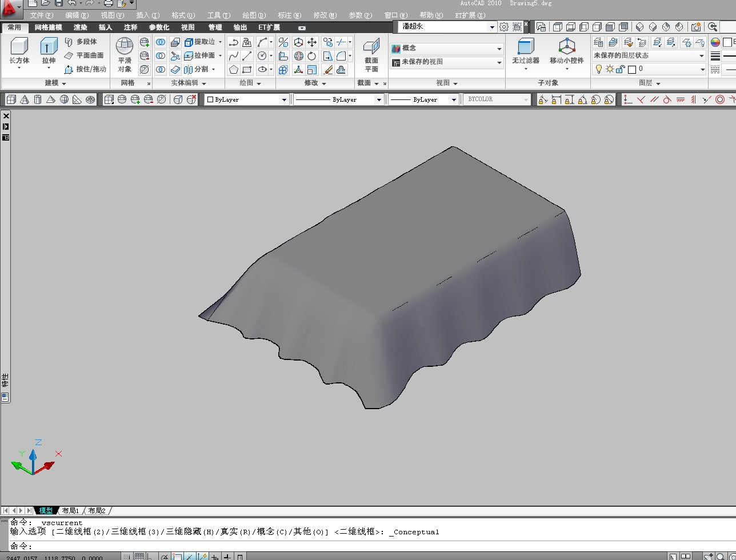Click the red concentric-circle constraint icon
This screenshot has height=560, width=736.
(720, 99)
